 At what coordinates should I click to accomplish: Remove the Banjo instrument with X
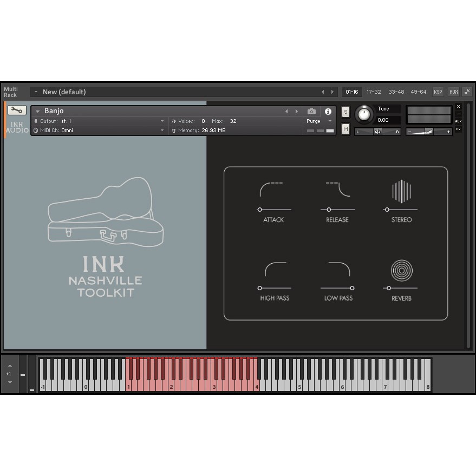[x=458, y=106]
